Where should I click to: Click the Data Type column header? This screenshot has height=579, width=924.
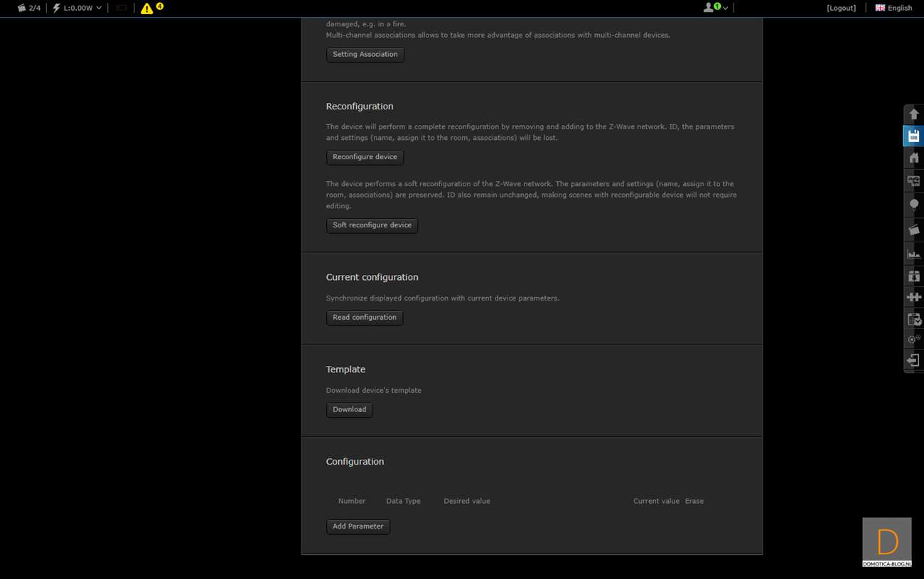click(403, 501)
